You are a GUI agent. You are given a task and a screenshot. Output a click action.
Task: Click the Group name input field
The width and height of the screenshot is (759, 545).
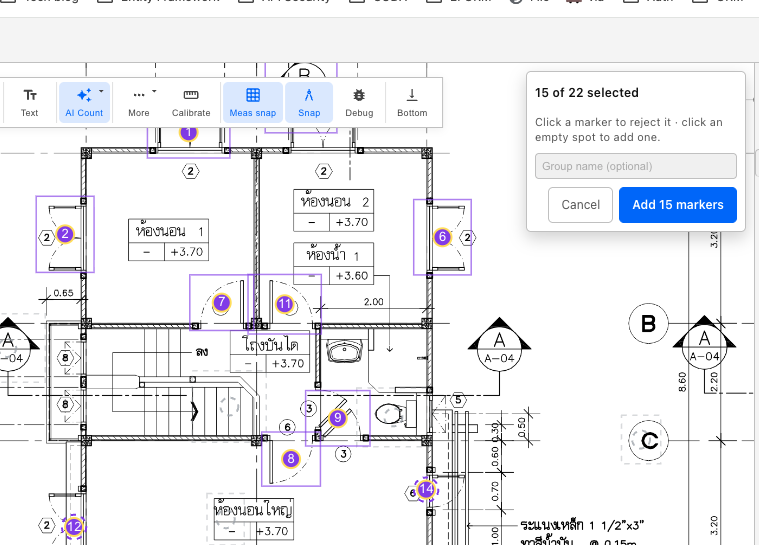click(636, 166)
